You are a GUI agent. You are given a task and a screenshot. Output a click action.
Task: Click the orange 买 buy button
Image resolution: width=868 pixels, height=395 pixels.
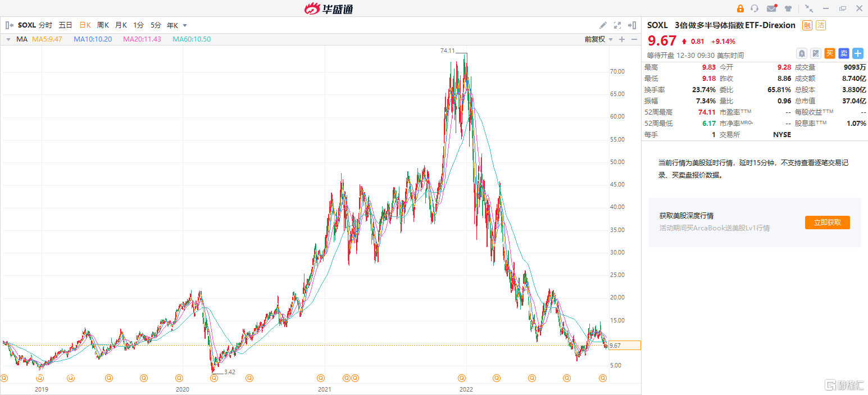(830, 53)
